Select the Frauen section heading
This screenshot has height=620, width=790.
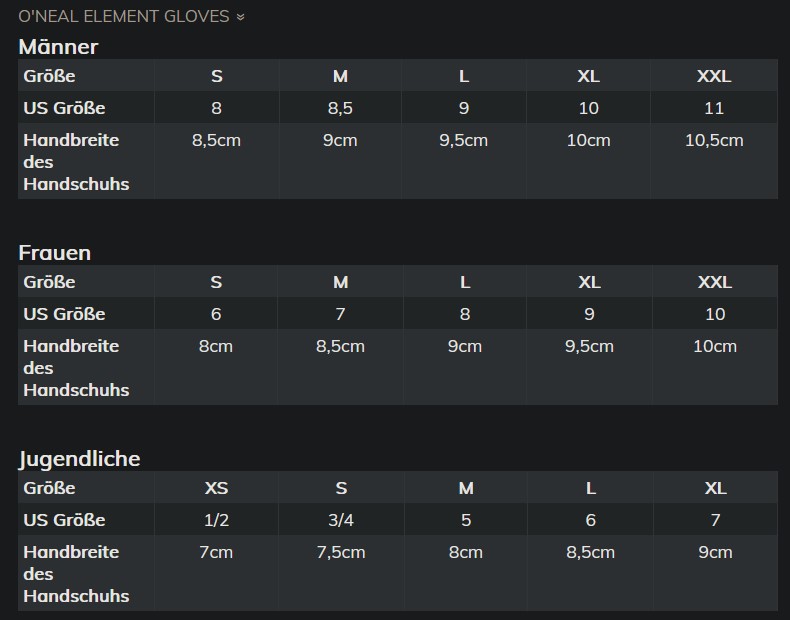[x=54, y=253]
